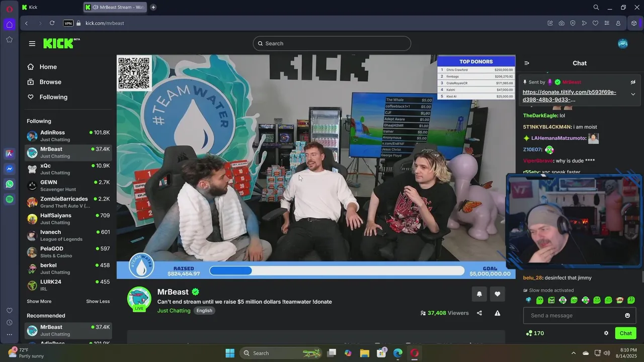Image resolution: width=644 pixels, height=362 pixels.
Task: Open WhatsApp in Opera sidebar
Action: pyautogui.click(x=10, y=184)
